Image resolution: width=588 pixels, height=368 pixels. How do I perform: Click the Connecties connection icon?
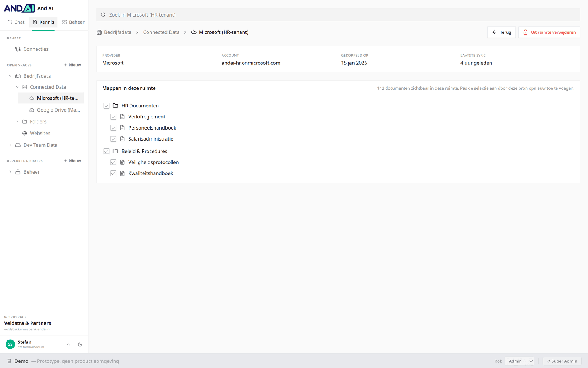point(18,49)
